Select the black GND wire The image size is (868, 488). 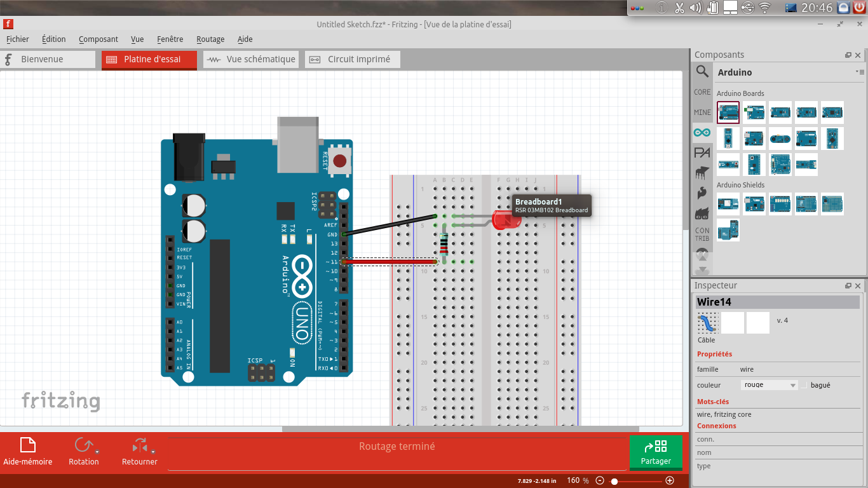click(x=390, y=226)
